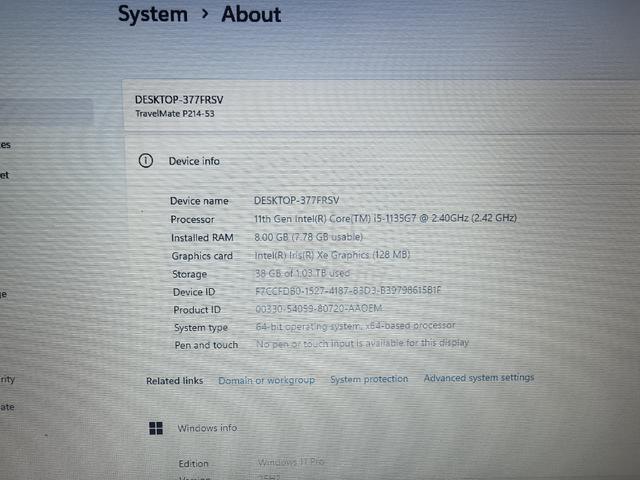Screen dimensions: 640x480
Task: Open Advanced system settings link
Action: point(479,378)
